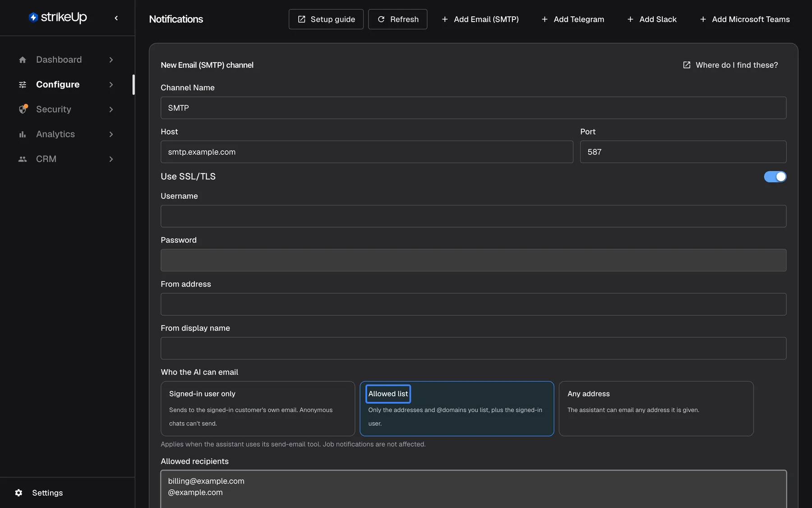Viewport: 812px width, 508px height.
Task: Select the Allowed list option
Action: pyautogui.click(x=457, y=409)
